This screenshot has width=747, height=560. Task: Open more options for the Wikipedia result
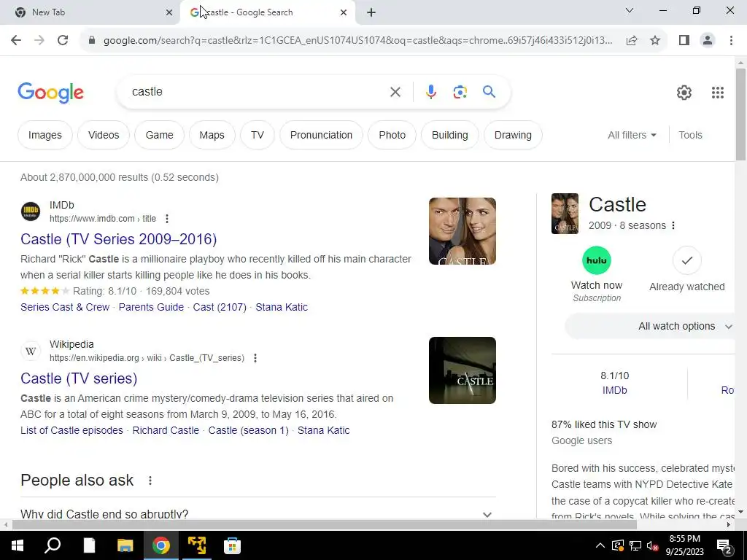click(x=255, y=358)
